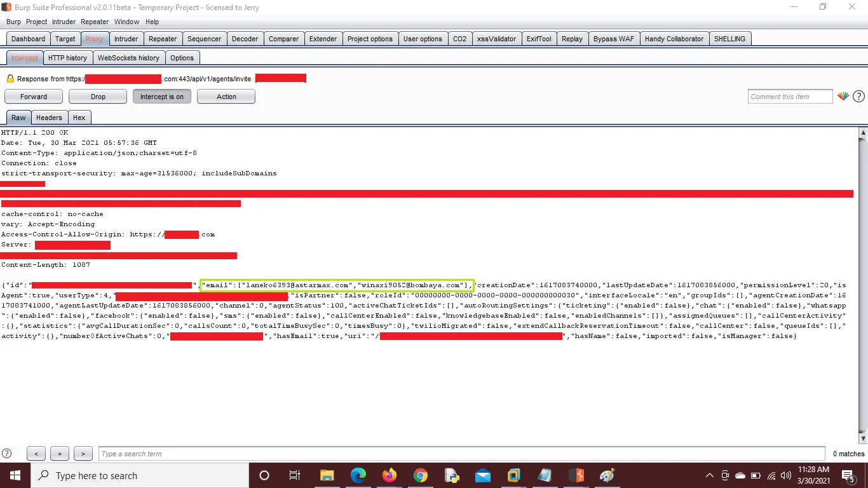The image size is (868, 488).
Task: Launch Google Chrome from taskbar
Action: 421,475
